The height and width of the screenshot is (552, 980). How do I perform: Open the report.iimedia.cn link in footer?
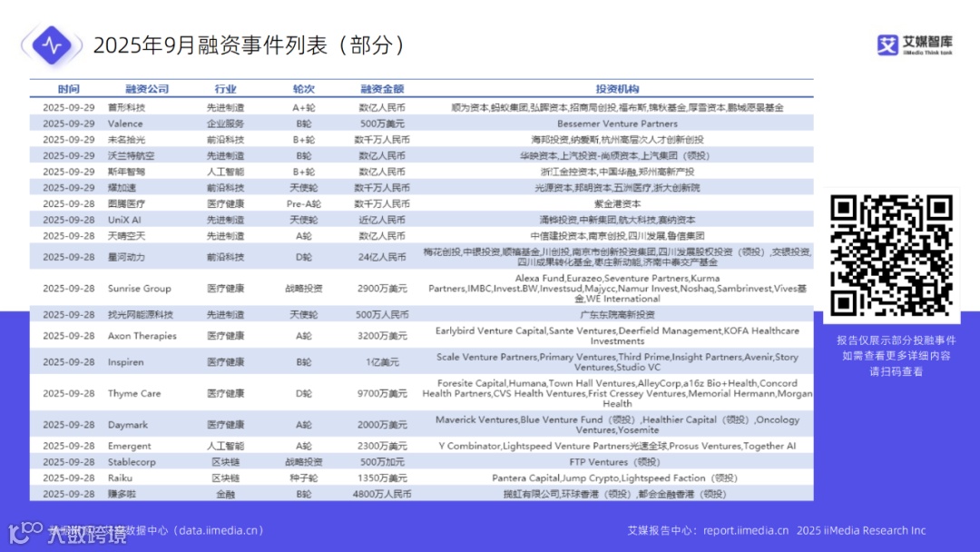tap(746, 530)
